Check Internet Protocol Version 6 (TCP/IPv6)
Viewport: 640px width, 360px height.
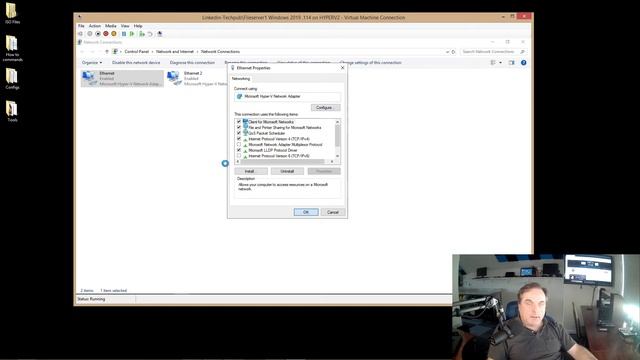pyautogui.click(x=239, y=156)
